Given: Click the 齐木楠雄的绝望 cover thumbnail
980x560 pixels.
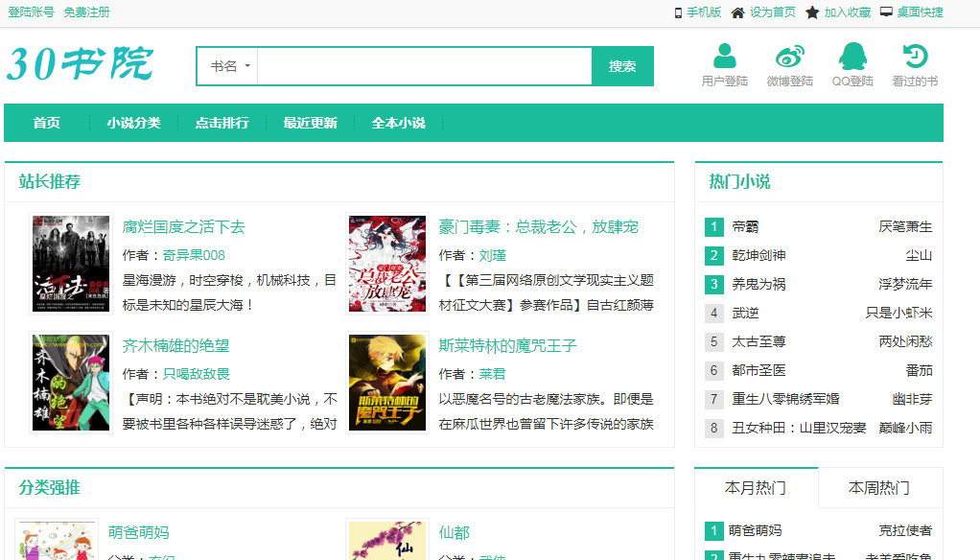Looking at the screenshot, I should pos(71,382).
